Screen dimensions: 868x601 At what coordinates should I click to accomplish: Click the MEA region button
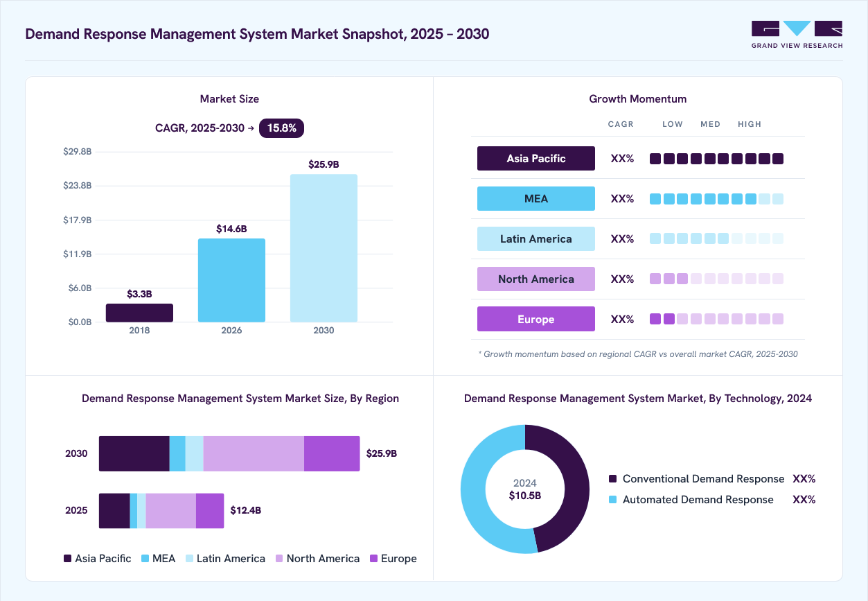tap(536, 199)
